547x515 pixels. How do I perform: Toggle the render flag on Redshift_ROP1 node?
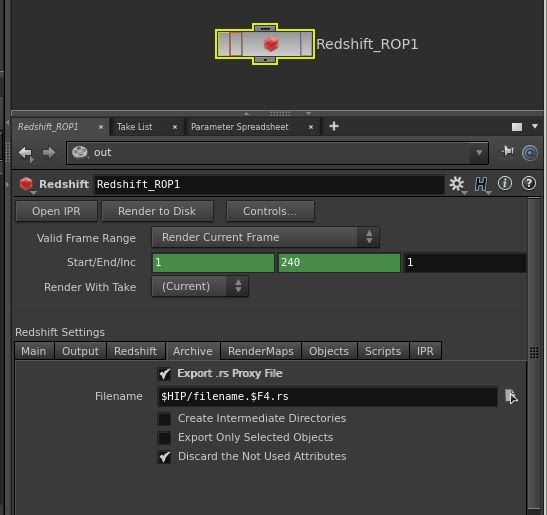click(306, 44)
